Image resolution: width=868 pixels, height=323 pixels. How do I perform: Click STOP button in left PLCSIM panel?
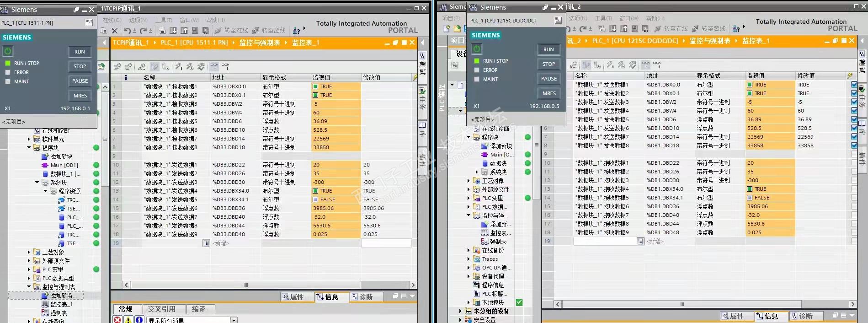point(80,66)
